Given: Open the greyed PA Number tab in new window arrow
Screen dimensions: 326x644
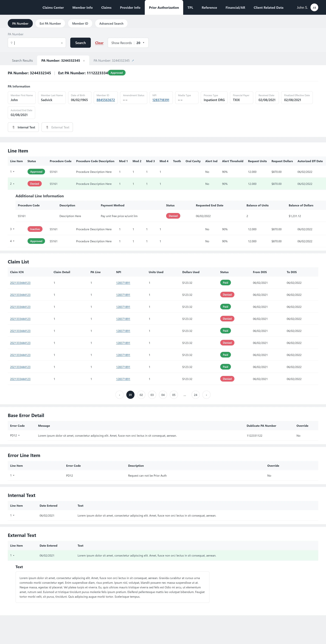Looking at the screenshot, I should pos(133,61).
